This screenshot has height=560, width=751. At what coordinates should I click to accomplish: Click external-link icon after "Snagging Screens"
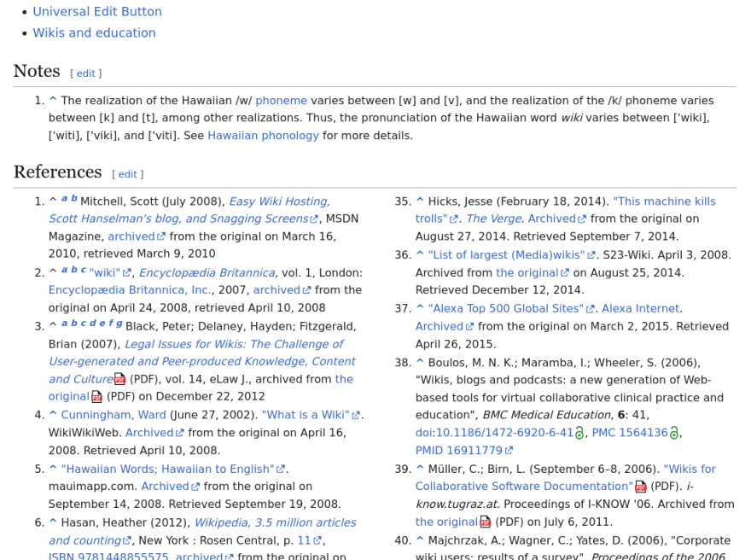click(x=314, y=219)
